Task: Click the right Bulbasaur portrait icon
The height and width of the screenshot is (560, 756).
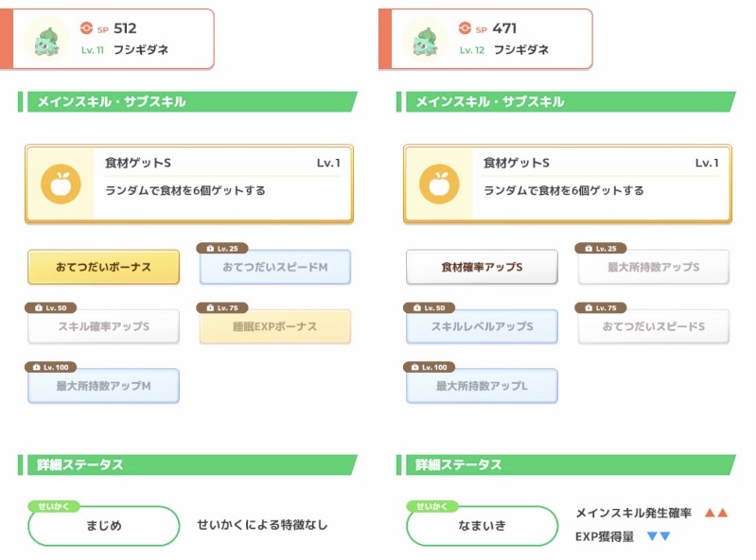Action: coord(424,40)
